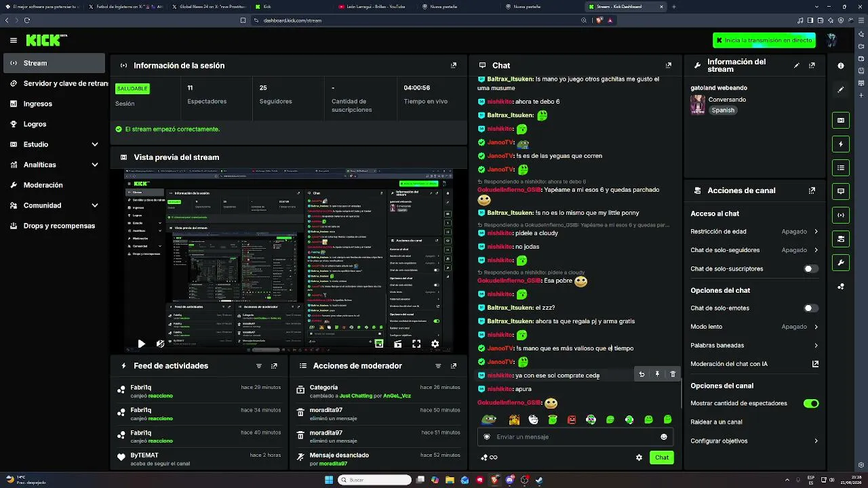The height and width of the screenshot is (488, 868).
Task: Open Moderación in the sidebar
Action: tap(54, 185)
